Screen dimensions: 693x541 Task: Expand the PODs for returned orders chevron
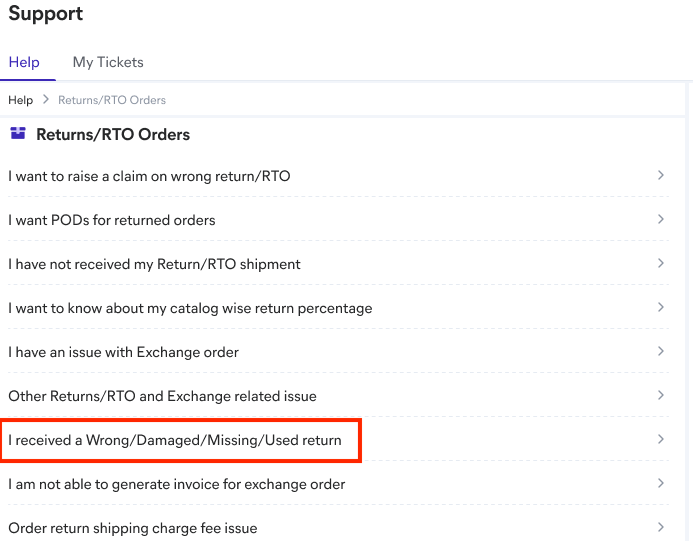click(x=661, y=220)
